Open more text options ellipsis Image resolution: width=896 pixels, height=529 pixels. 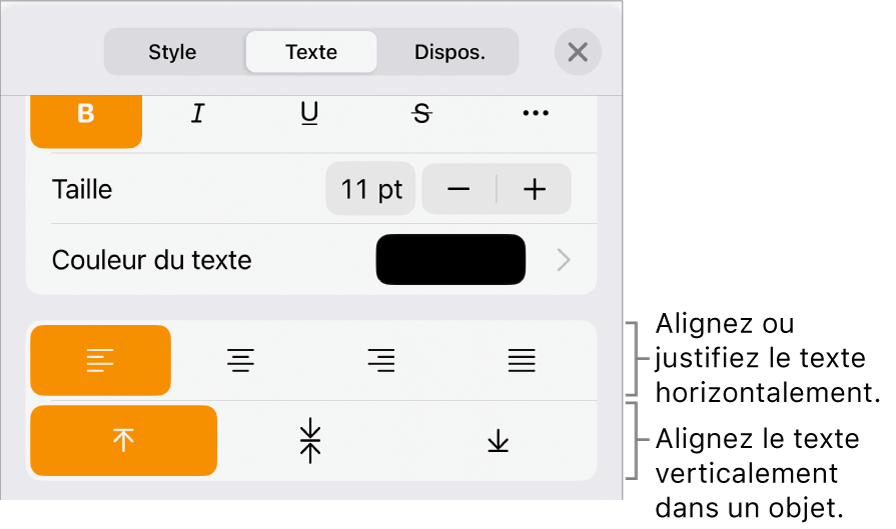(535, 114)
